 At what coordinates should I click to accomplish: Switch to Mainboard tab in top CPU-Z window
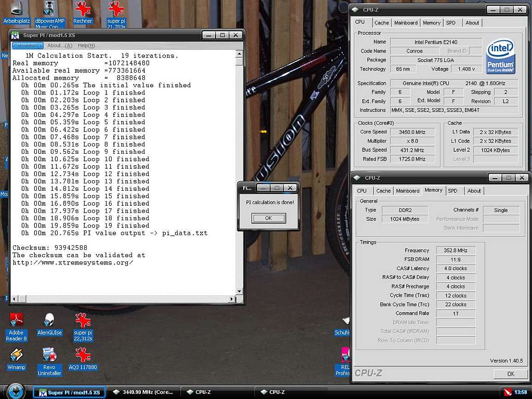pos(406,23)
